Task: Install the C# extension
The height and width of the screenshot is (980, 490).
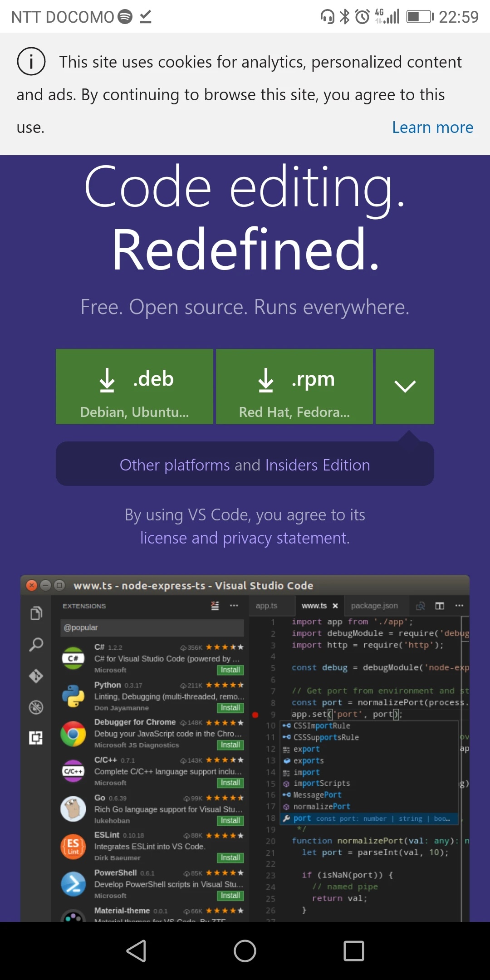Action: pyautogui.click(x=230, y=670)
